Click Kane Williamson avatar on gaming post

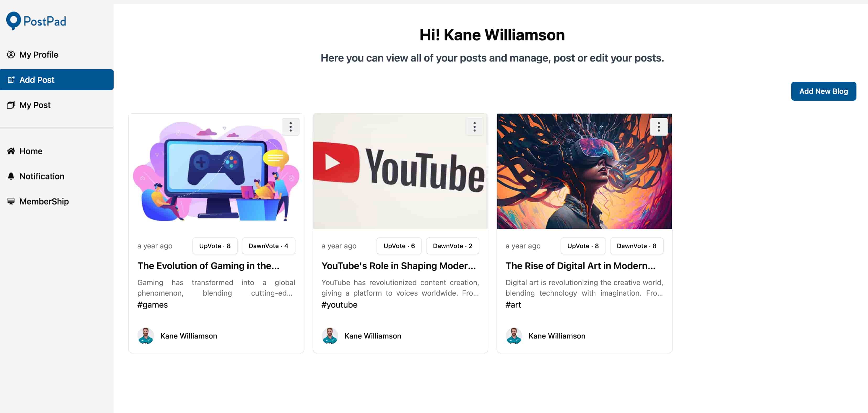click(145, 336)
